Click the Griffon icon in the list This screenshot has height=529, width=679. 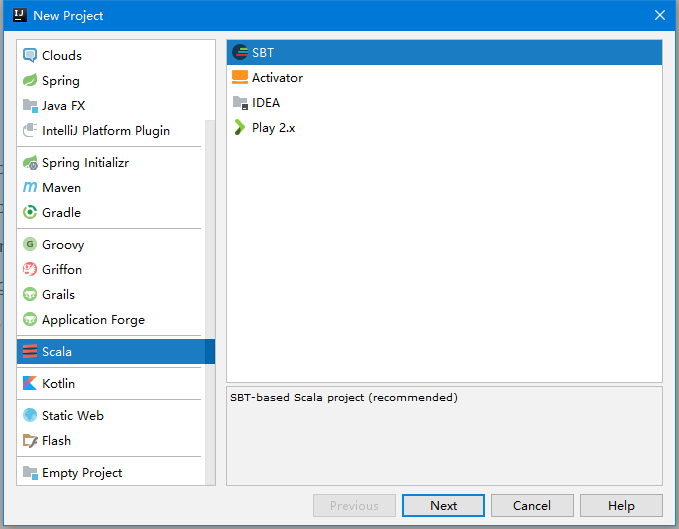tap(30, 270)
